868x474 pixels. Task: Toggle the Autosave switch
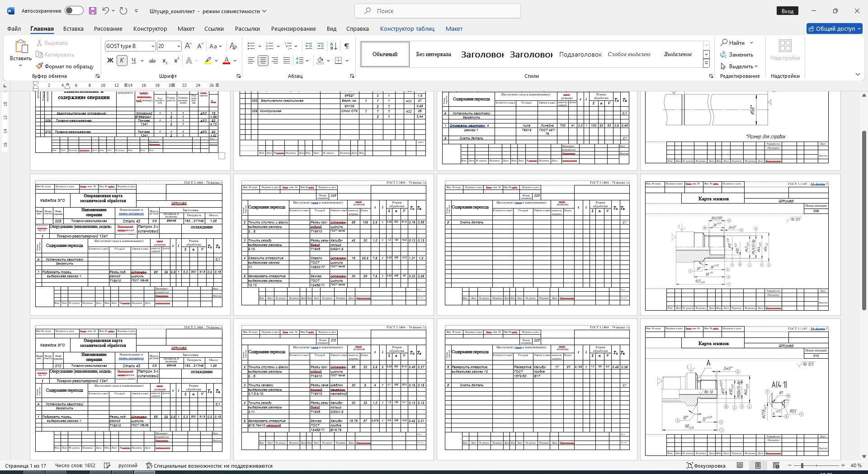click(74, 11)
